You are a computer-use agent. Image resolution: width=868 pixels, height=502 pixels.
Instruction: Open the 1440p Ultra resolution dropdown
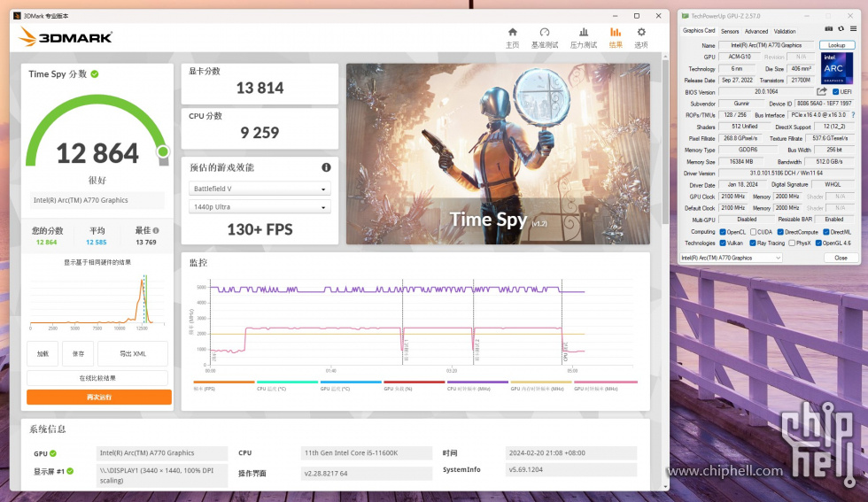(x=260, y=207)
